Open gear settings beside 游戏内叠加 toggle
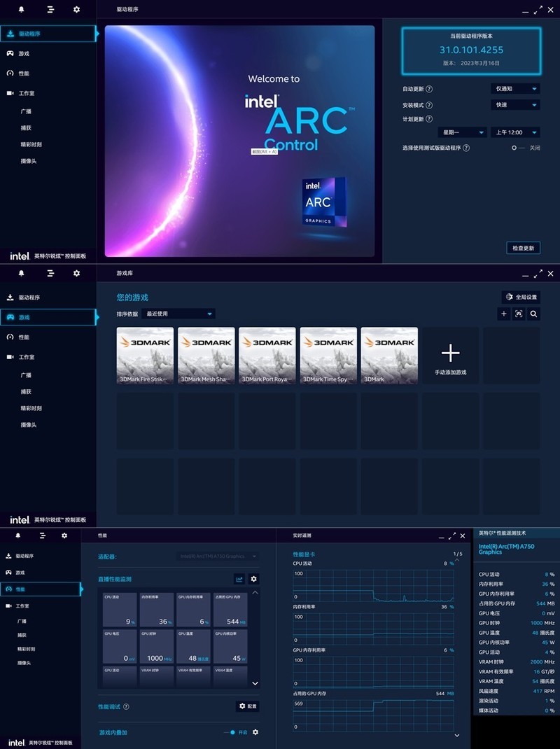560x749 pixels. pyautogui.click(x=255, y=731)
